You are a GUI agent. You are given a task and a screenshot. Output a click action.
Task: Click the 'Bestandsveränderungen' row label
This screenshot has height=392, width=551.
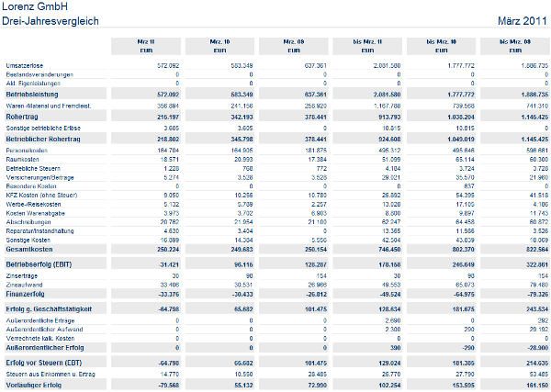pos(39,74)
